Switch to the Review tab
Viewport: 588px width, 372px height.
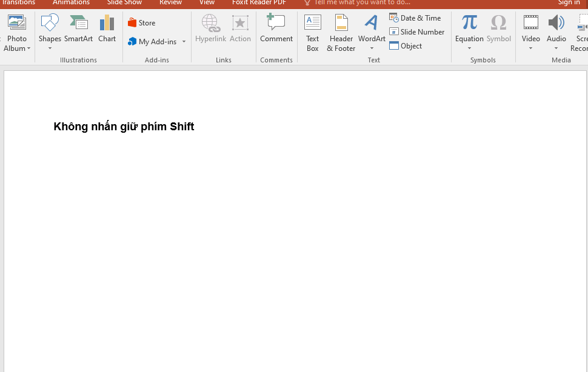tap(170, 3)
